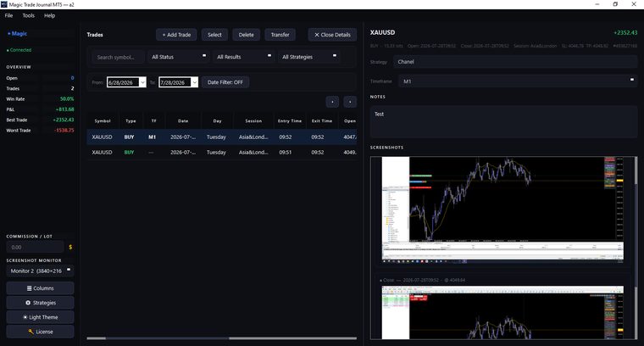Click the app icon in title bar
This screenshot has height=346, width=644.
(x=4, y=4)
